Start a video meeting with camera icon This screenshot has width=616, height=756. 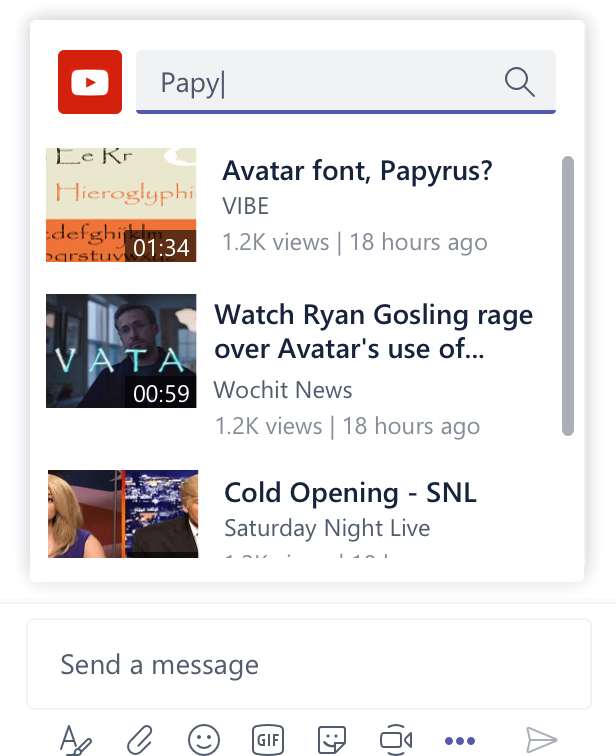pyautogui.click(x=396, y=740)
